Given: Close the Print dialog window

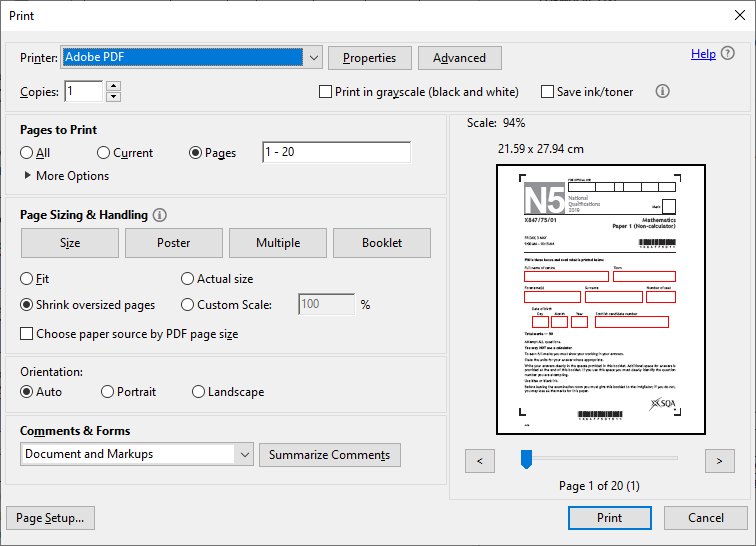Looking at the screenshot, I should pos(737,15).
